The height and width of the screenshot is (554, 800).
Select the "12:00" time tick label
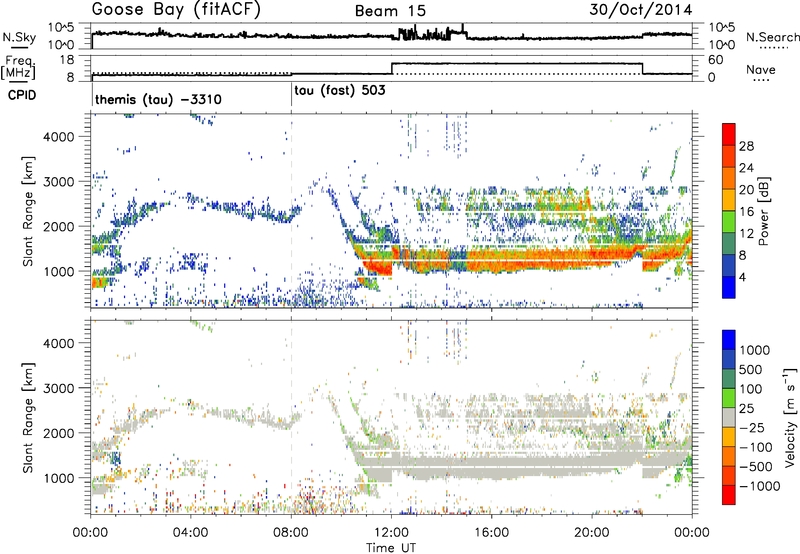(x=391, y=533)
